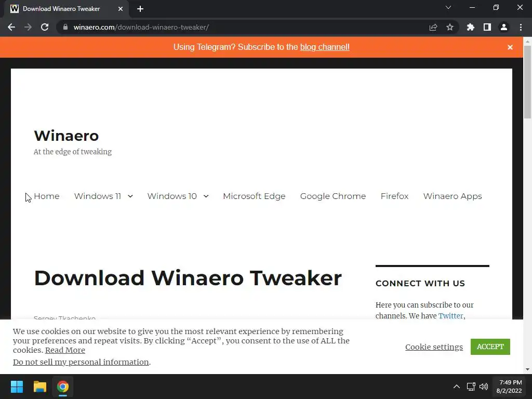Click Do not sell my personal information

81,362
